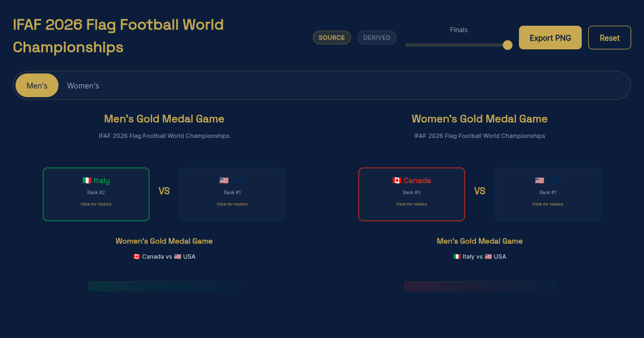Open USA card in Men's Gold Medal Game

point(232,194)
